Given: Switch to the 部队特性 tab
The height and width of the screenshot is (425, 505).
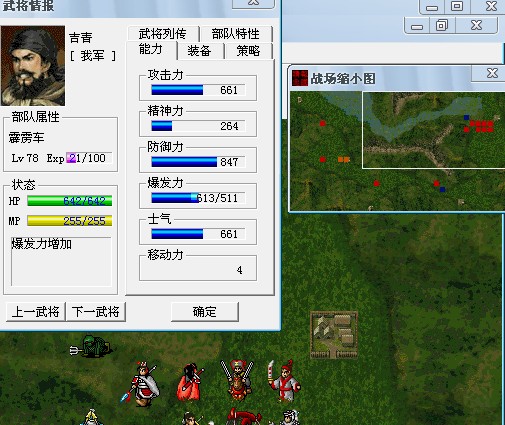Looking at the screenshot, I should (x=236, y=34).
